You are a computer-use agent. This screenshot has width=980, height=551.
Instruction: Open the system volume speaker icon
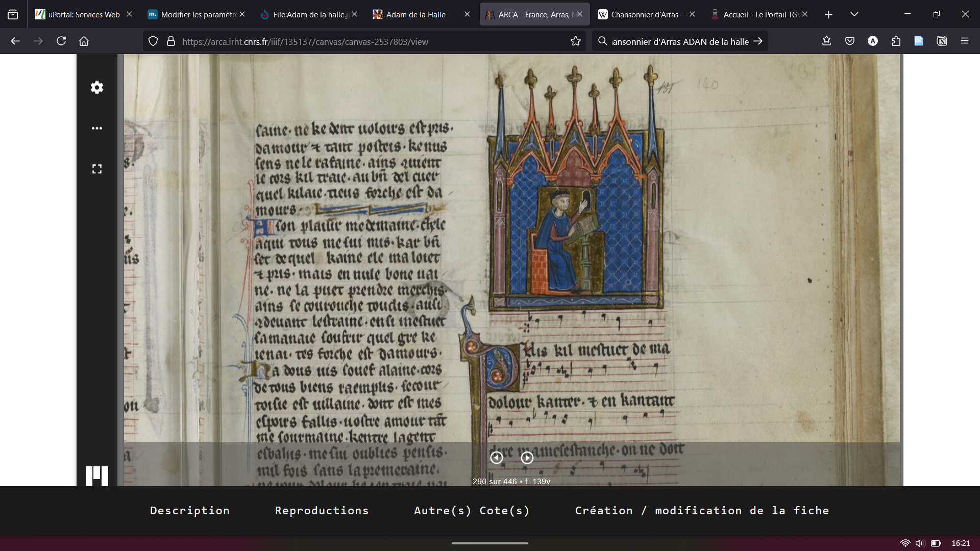click(x=920, y=543)
